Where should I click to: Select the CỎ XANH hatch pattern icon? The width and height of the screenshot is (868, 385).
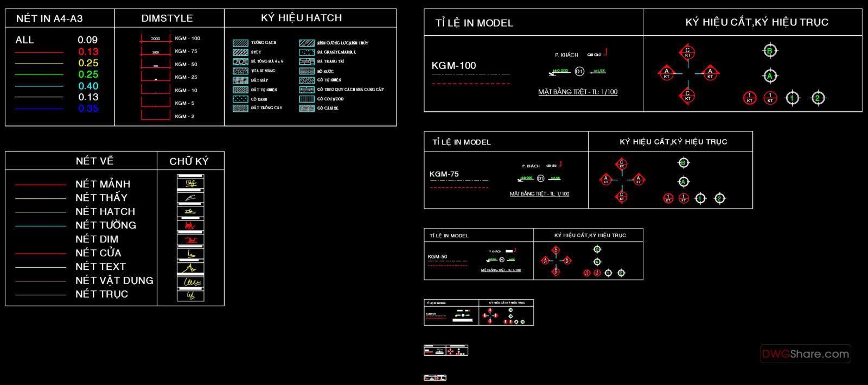[x=240, y=99]
